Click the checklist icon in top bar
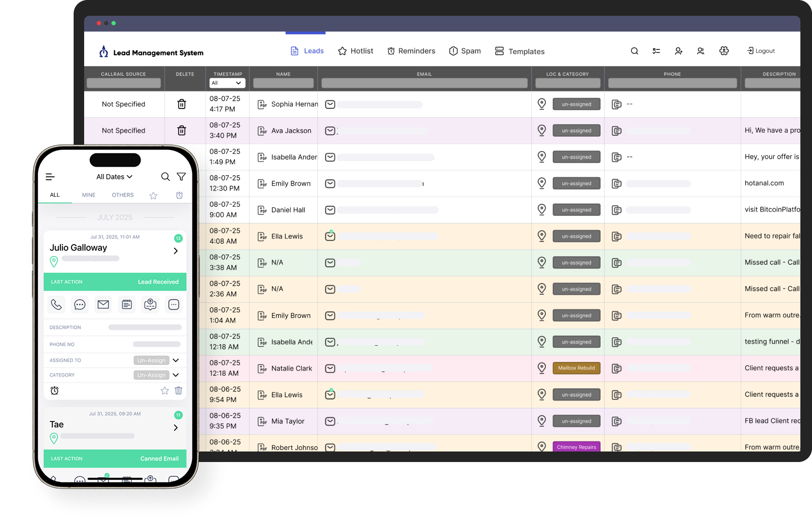This screenshot has width=812, height=522. pos(656,51)
